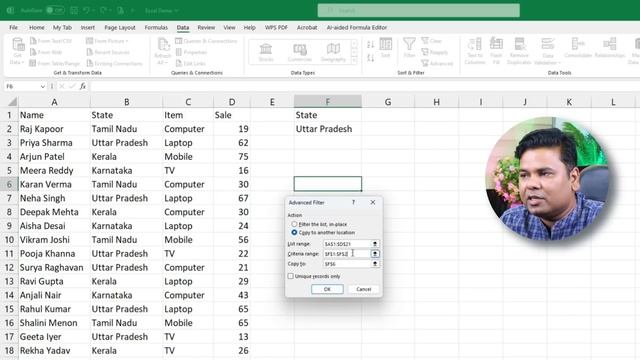Collapse dialog via Copy to selector

pyautogui.click(x=375, y=264)
